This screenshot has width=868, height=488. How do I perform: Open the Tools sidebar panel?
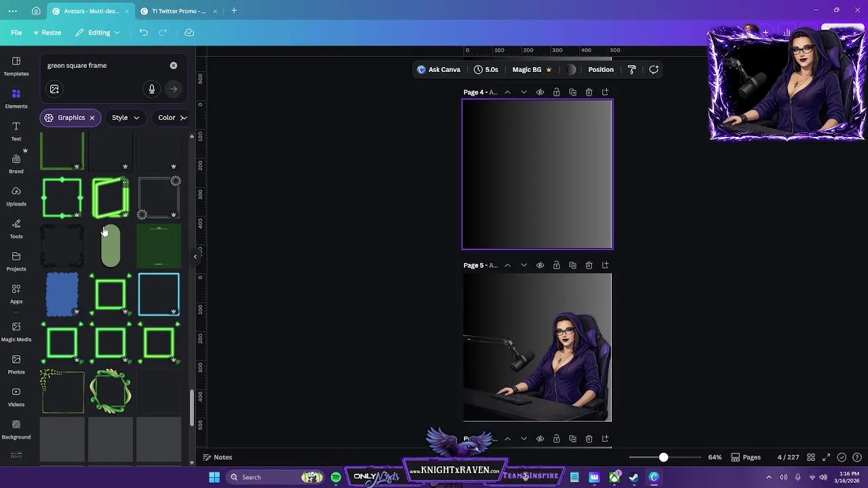click(x=16, y=228)
